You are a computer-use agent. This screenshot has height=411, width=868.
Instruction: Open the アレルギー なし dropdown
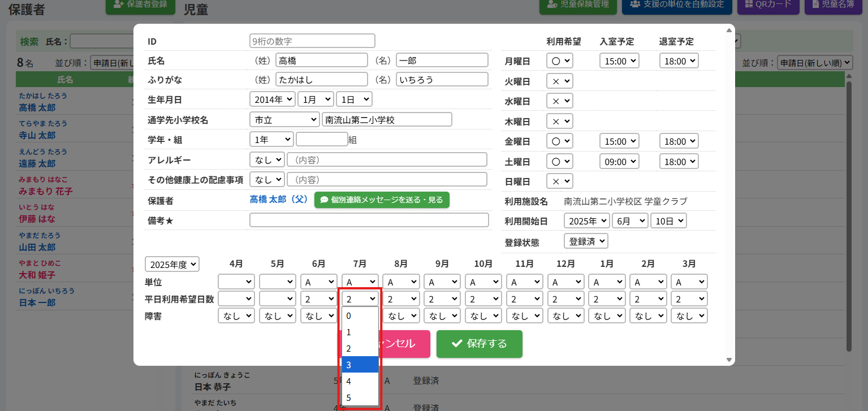[x=267, y=160]
